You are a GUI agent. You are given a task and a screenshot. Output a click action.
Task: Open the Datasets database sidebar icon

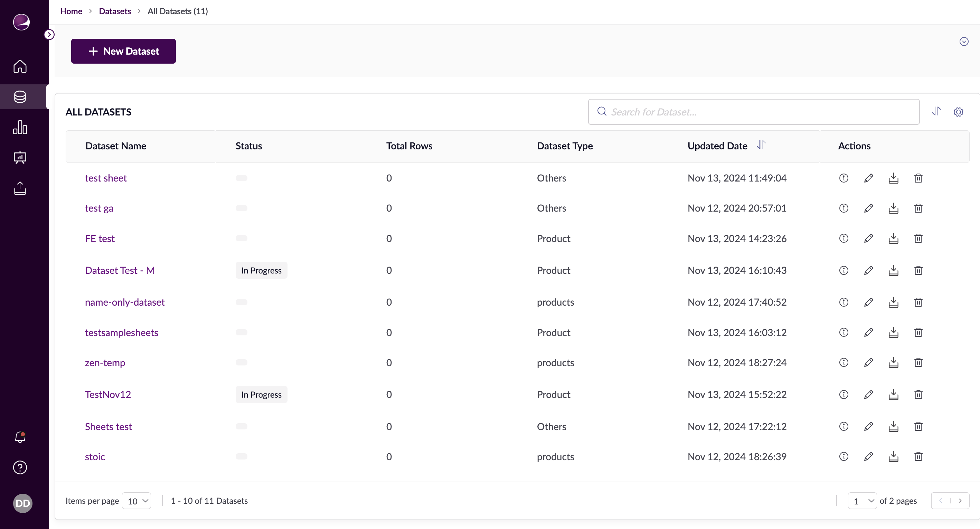click(20, 97)
